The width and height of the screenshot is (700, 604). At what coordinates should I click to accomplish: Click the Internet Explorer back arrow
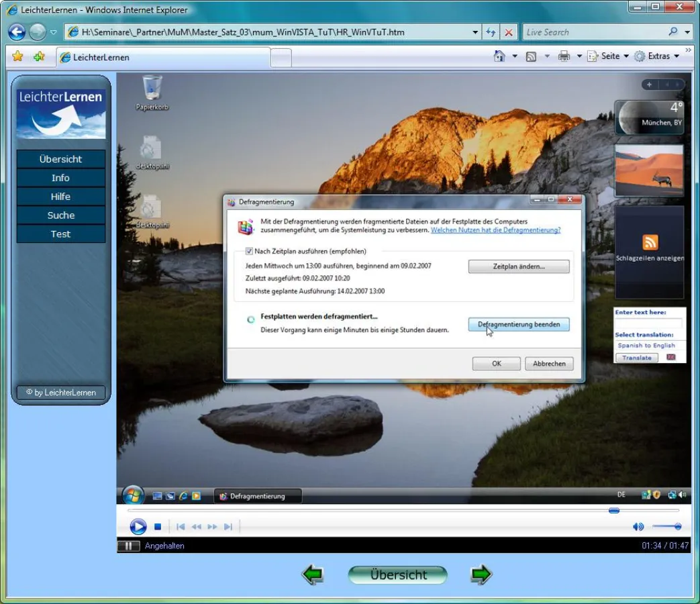(17, 32)
